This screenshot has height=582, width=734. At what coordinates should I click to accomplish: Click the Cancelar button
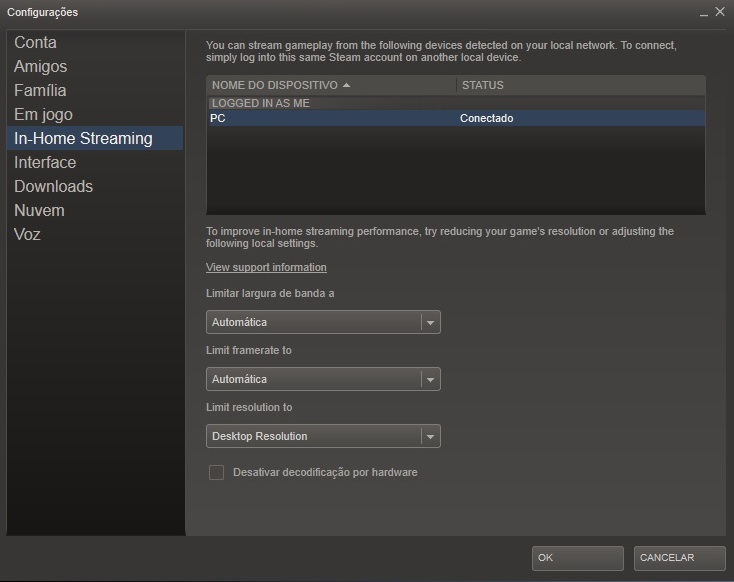pos(679,558)
